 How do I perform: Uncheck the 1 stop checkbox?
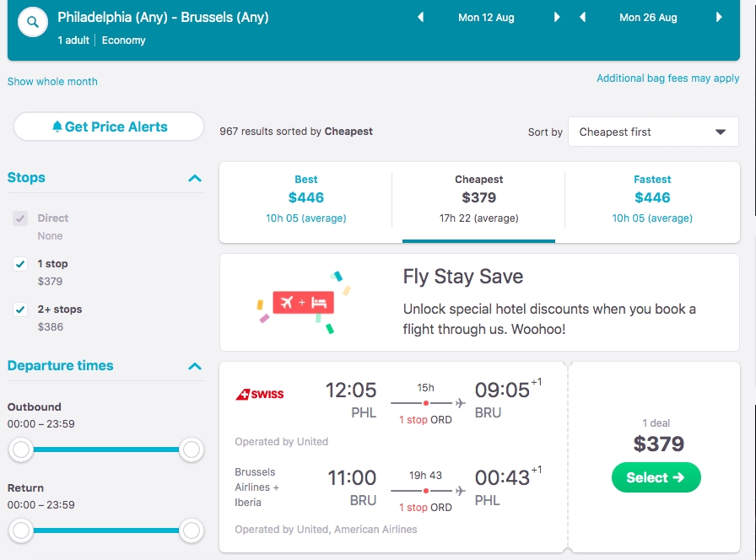tap(20, 264)
